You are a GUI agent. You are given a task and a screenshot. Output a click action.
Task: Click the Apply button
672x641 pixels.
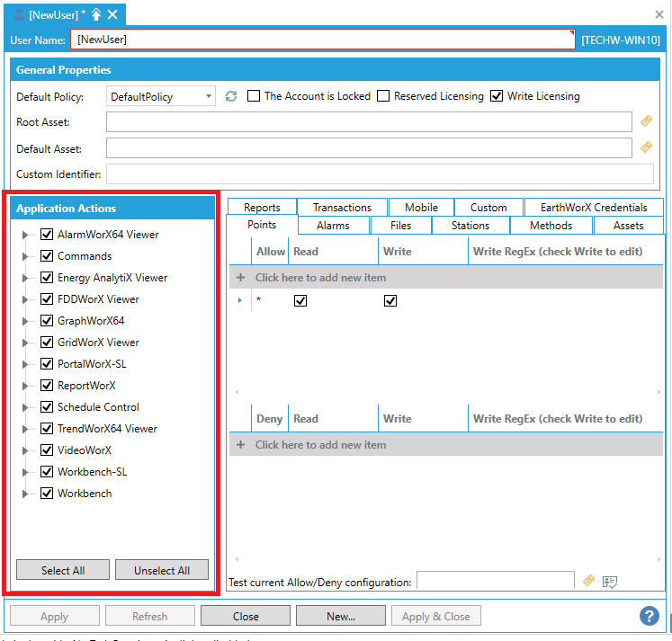55,616
